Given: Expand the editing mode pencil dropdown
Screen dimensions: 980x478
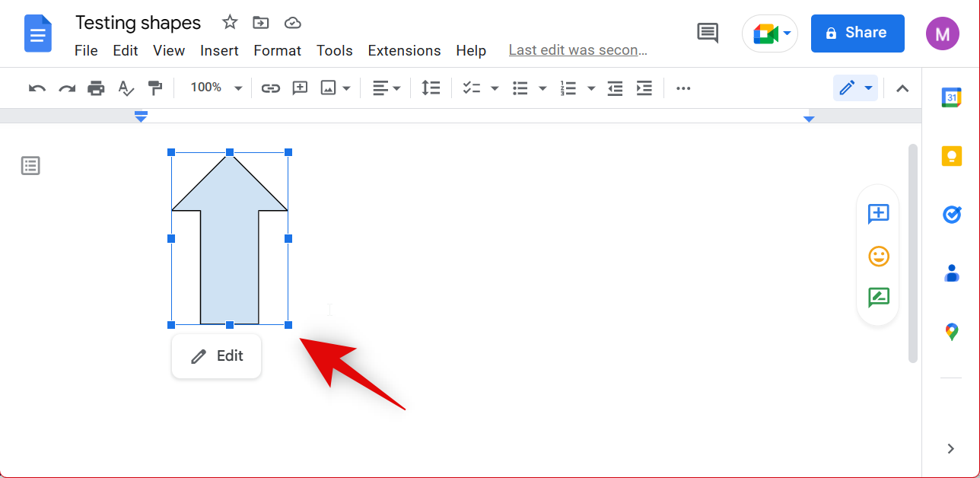Looking at the screenshot, I should tap(855, 88).
